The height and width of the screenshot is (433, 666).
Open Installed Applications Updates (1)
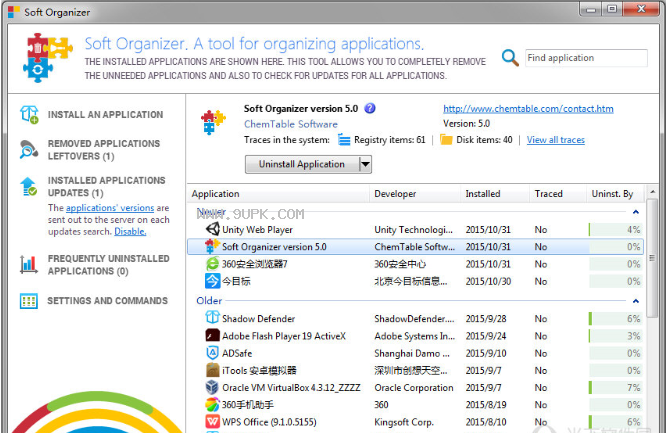106,187
